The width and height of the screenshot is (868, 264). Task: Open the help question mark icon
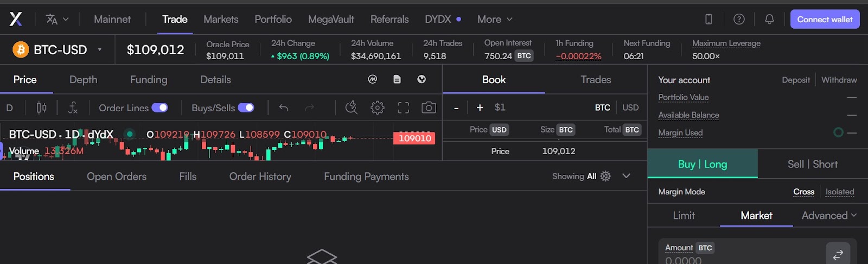click(x=739, y=19)
